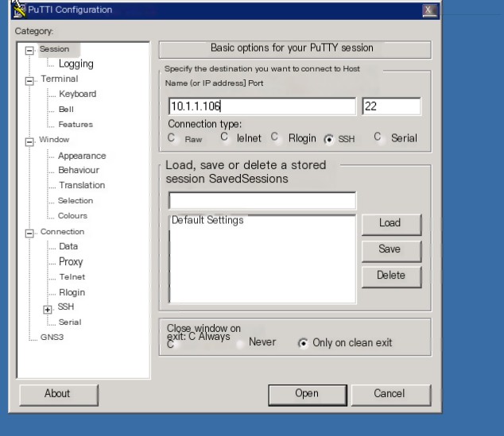This screenshot has width=504, height=436.
Task: Choose Always for close window on exit
Action: click(171, 344)
